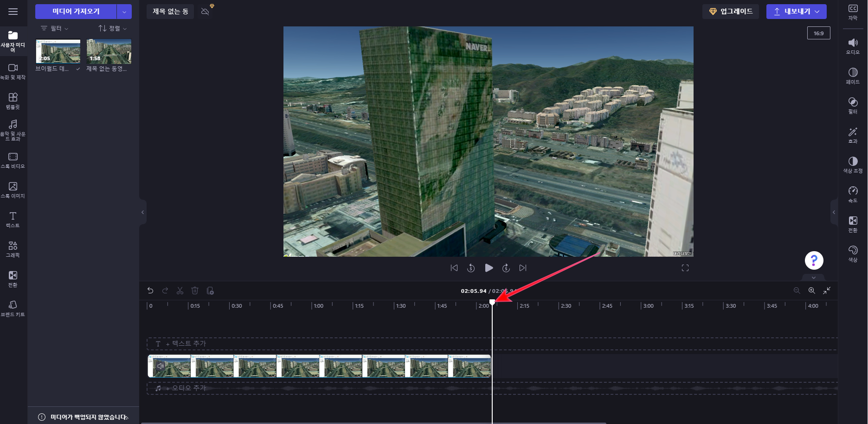868x424 pixels.
Task: Open the 전환 panel on right sidebar
Action: (x=853, y=224)
